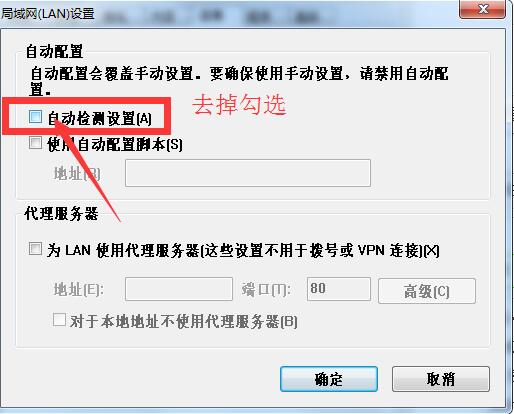This screenshot has height=414, width=514.
Task: Click the 地址(R) script address input box
Action: click(x=248, y=173)
